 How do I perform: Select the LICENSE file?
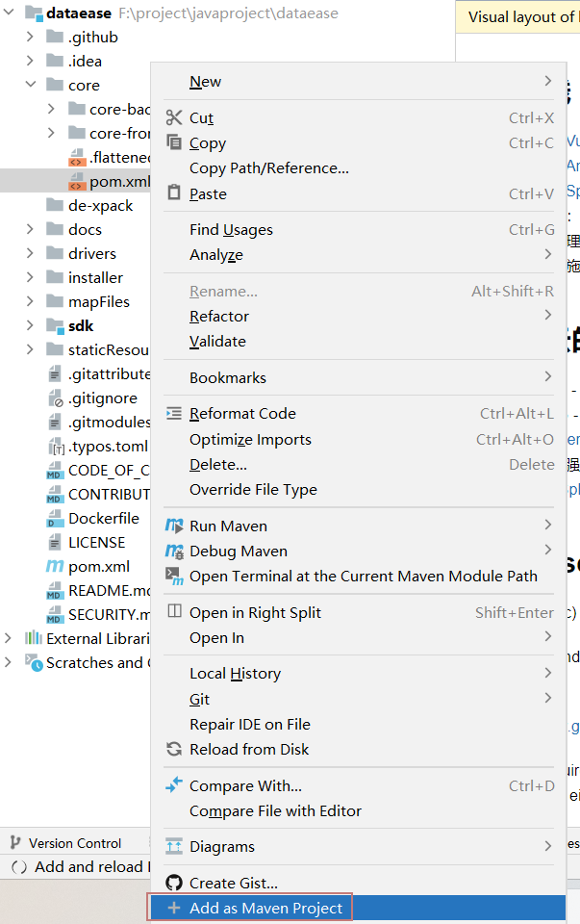[x=96, y=542]
